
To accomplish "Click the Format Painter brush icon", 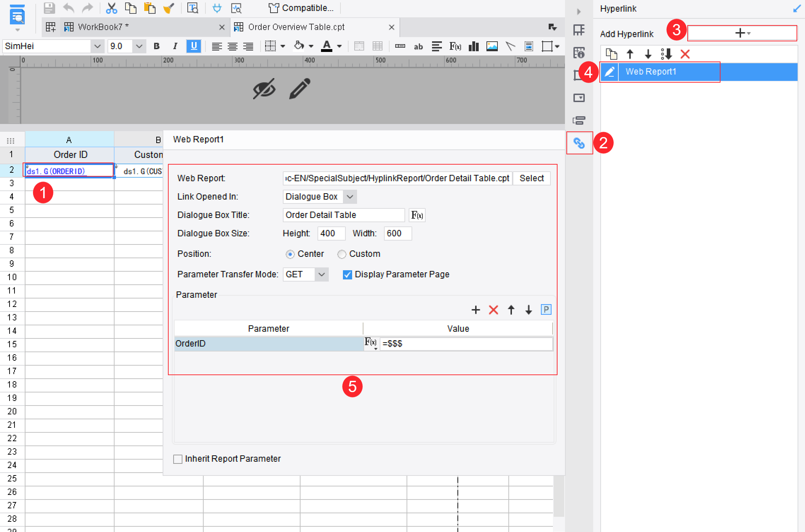I will 169,8.
